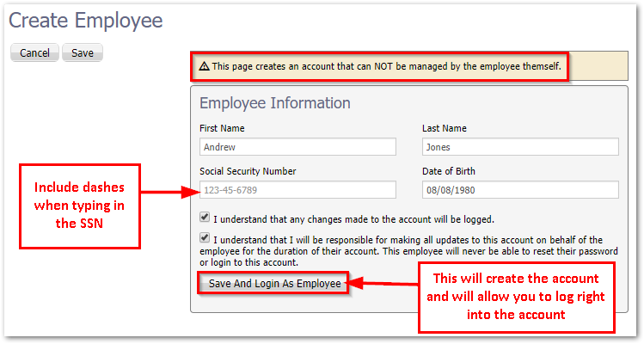Click the text about employee password reset
The image size is (644, 344).
(408, 251)
